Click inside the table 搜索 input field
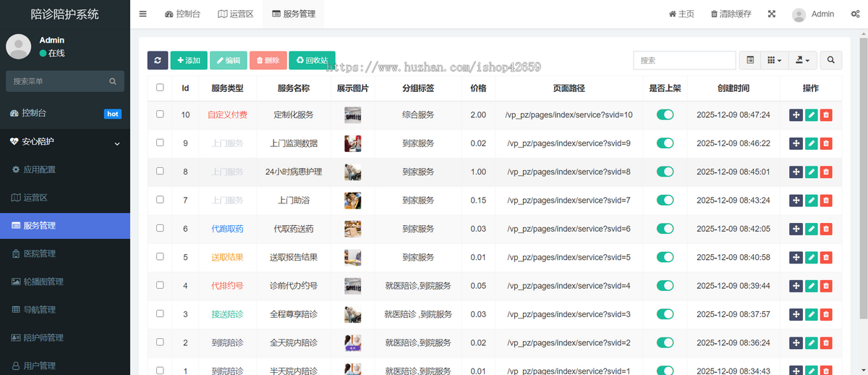Viewport: 868px width, 375px height. 684,61
